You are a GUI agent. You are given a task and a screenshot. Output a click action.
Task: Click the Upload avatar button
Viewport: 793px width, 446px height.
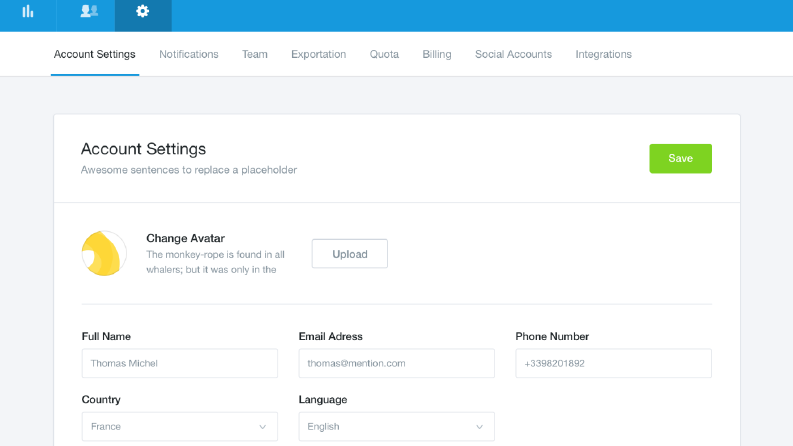pos(349,254)
